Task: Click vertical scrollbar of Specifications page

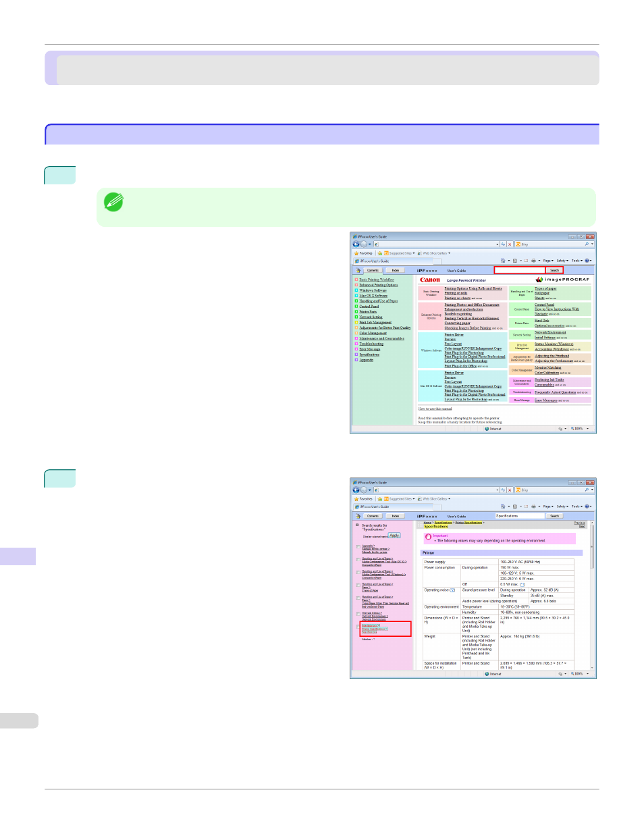Action: (593, 594)
